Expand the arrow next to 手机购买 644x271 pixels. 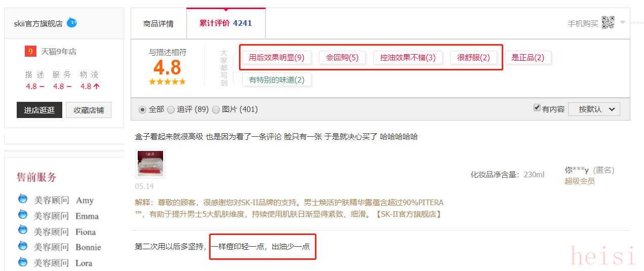pyautogui.click(x=622, y=22)
